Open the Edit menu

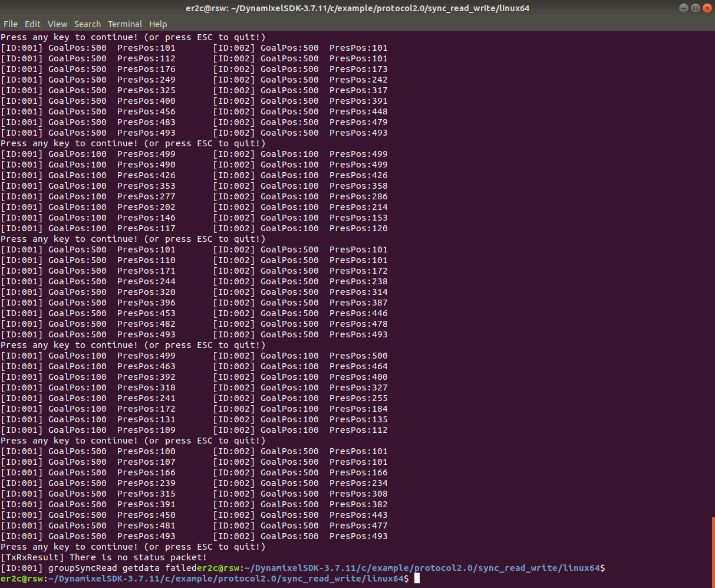(x=32, y=24)
